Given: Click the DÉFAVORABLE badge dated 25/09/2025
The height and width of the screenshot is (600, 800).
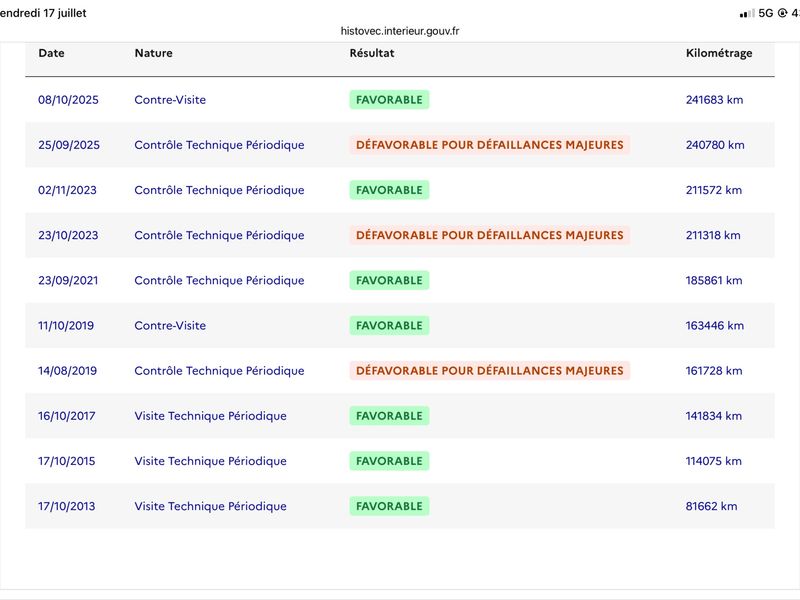Looking at the screenshot, I should 490,145.
